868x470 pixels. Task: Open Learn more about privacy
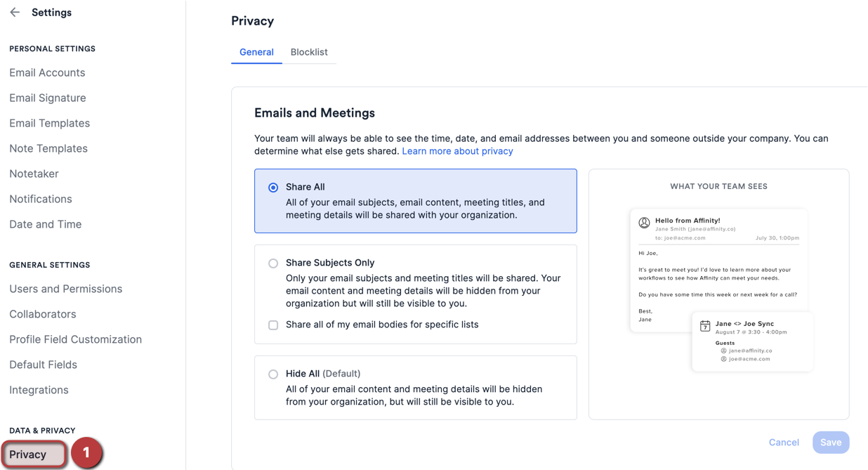pyautogui.click(x=457, y=151)
